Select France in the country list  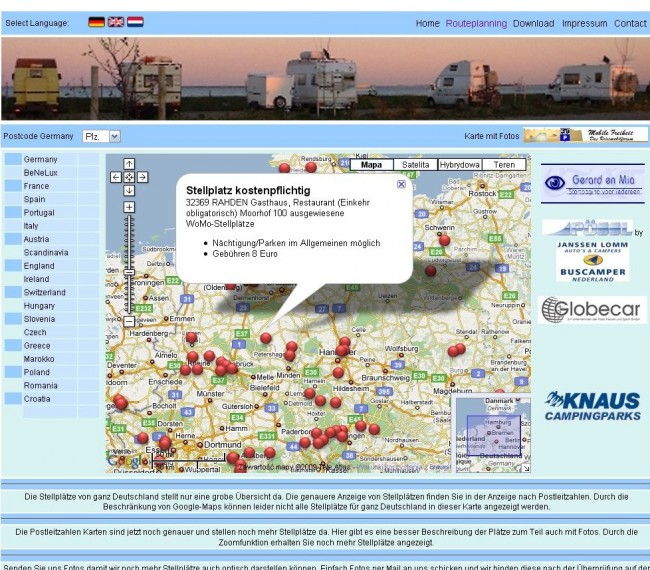coord(37,186)
